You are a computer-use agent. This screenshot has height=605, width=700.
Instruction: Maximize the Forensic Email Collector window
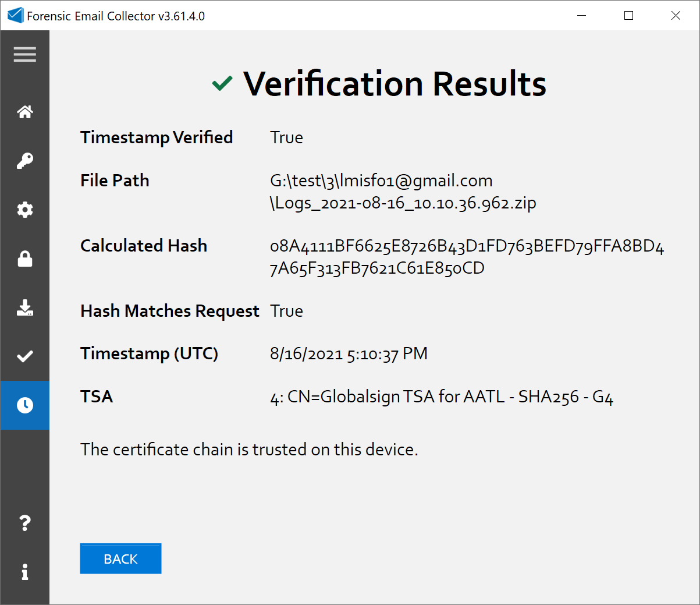tap(628, 16)
